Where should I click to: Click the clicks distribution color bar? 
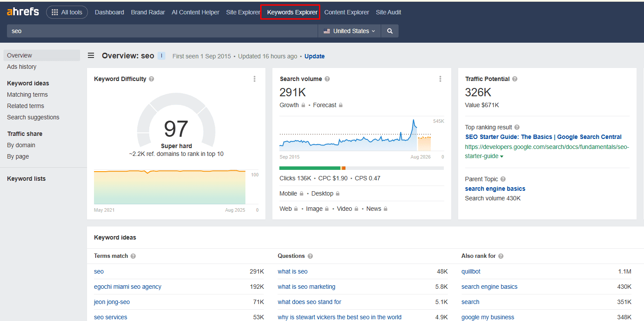pos(310,168)
